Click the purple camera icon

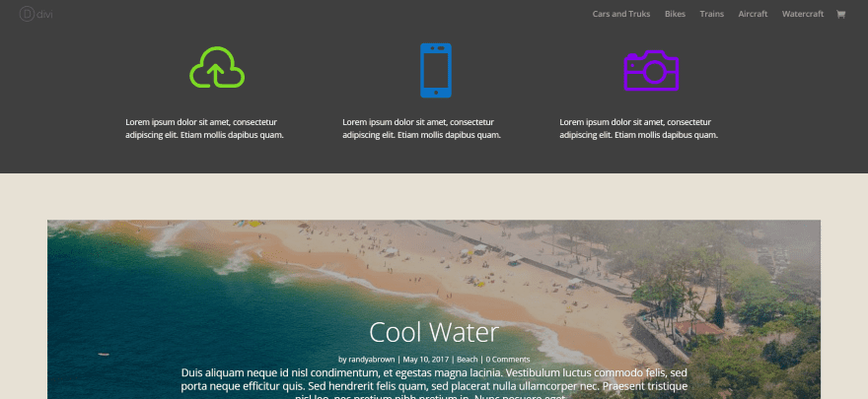coord(651,71)
